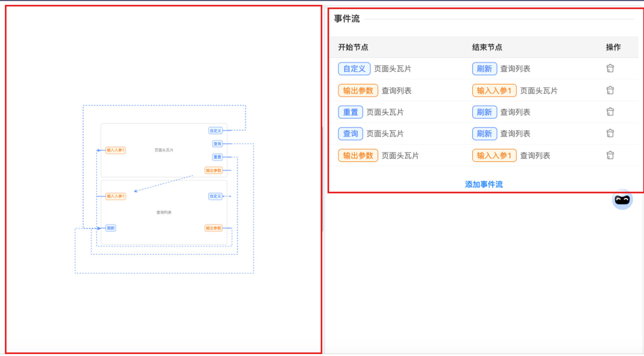This screenshot has height=356, width=644.
Task: Click 页面头瓦片 text in the 重置 row
Action: (385, 112)
